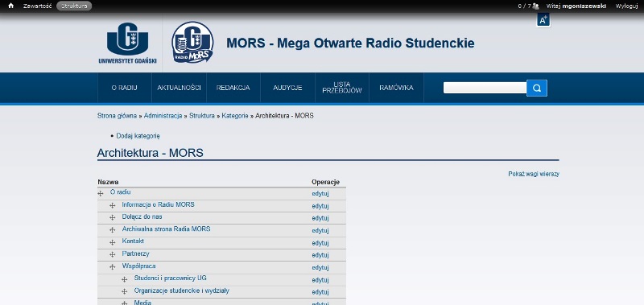644x305 pixels.
Task: Click the home icon in the admin bar
Action: pos(11,6)
